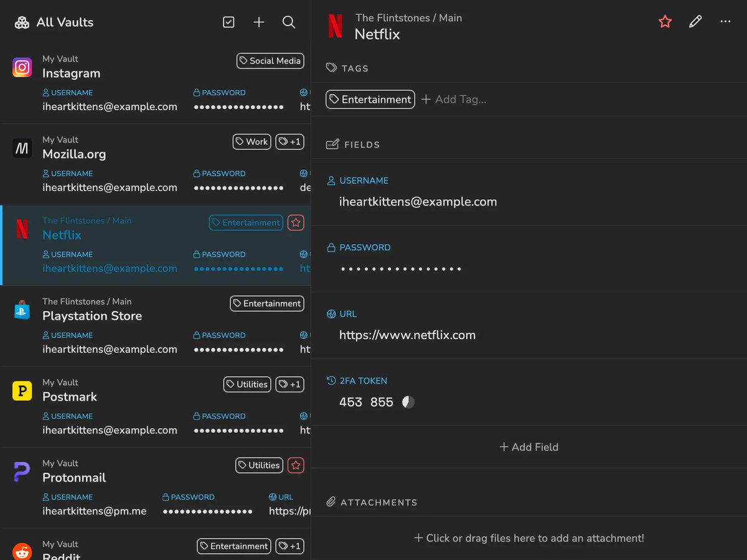
Task: Toggle the star on Protonmail item
Action: 296,465
